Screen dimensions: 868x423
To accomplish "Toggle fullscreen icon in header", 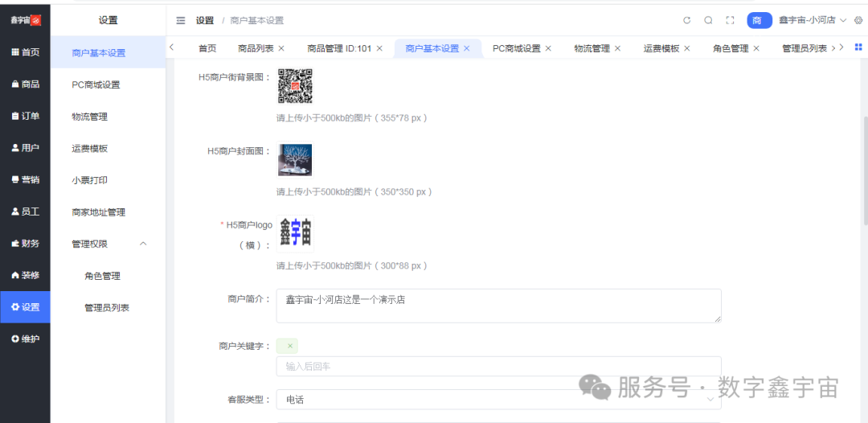I will (730, 20).
